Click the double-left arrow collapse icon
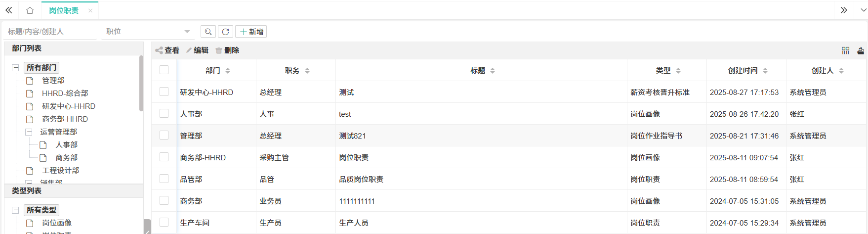Image resolution: width=868 pixels, height=234 pixels. (x=9, y=10)
